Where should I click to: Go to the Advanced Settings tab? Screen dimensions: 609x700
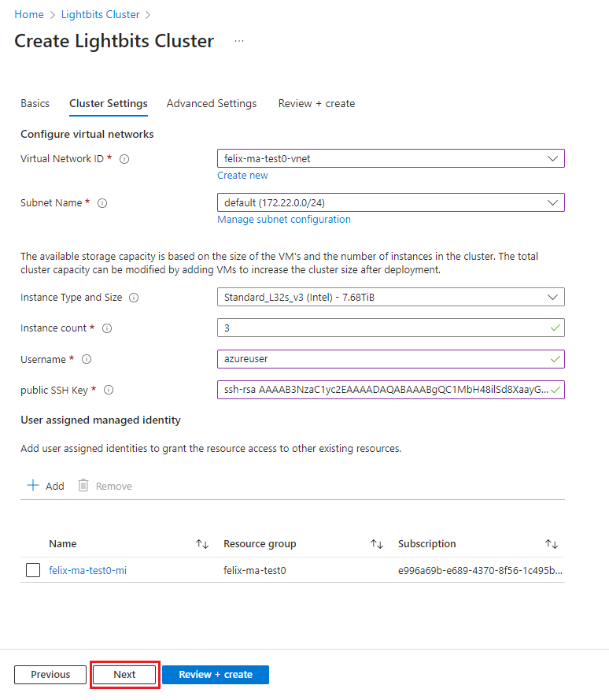212,104
